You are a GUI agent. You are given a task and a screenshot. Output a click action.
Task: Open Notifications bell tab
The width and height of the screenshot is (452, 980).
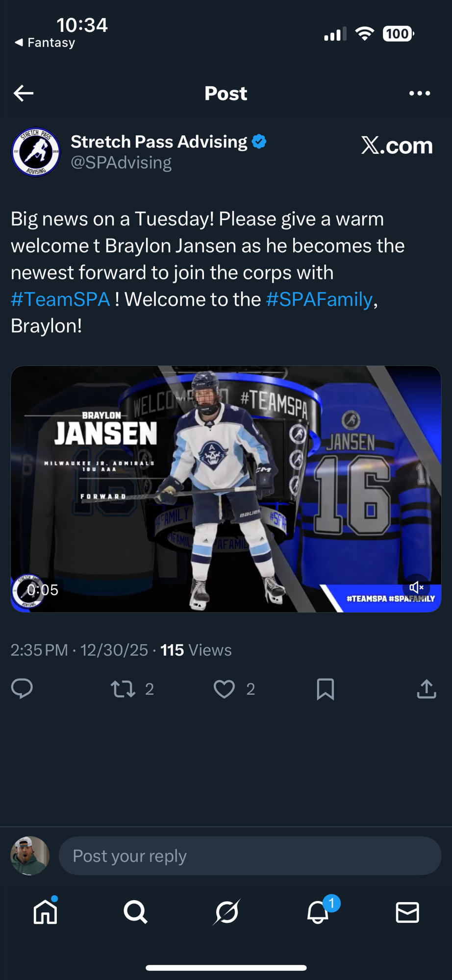tap(318, 912)
